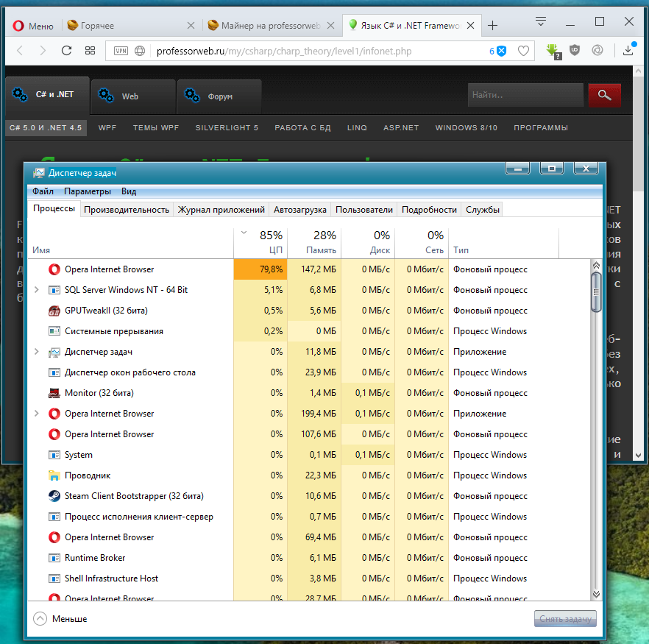Select the Steam Client Bootstrapper process
649x644 pixels.
coord(134,496)
